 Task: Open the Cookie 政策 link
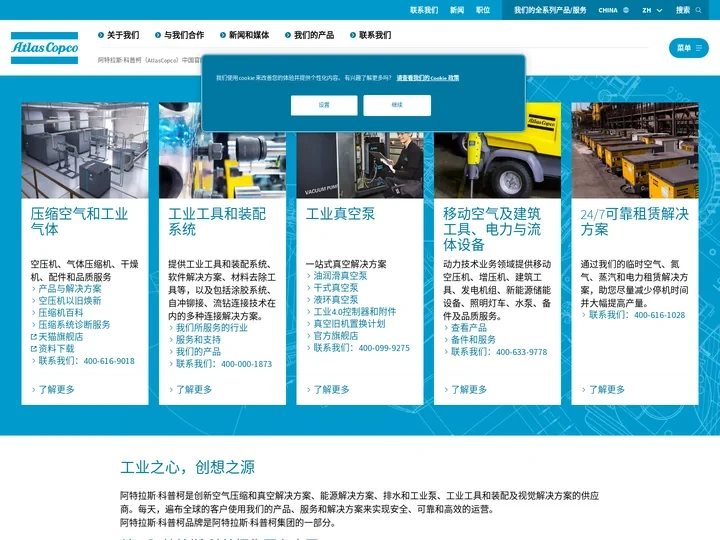428,78
